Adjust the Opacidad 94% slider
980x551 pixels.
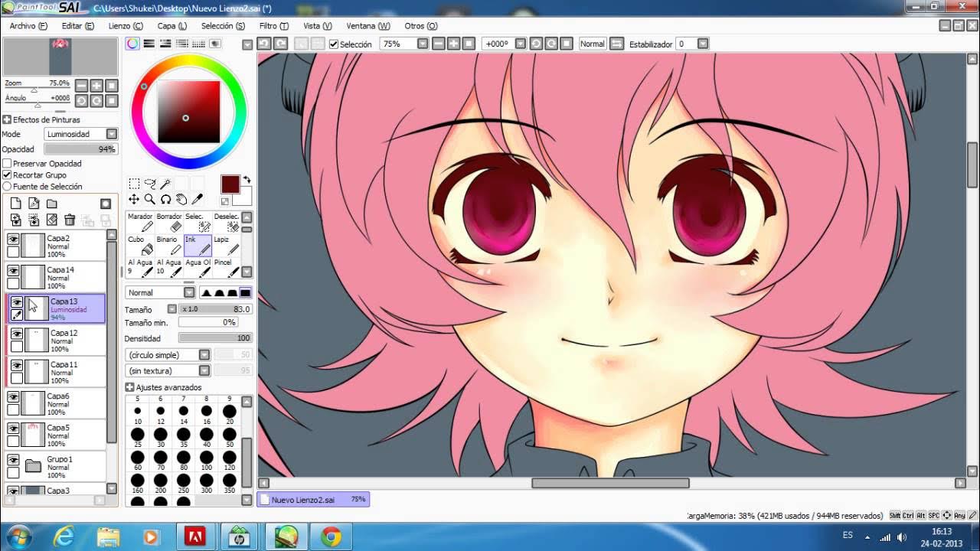[81, 149]
